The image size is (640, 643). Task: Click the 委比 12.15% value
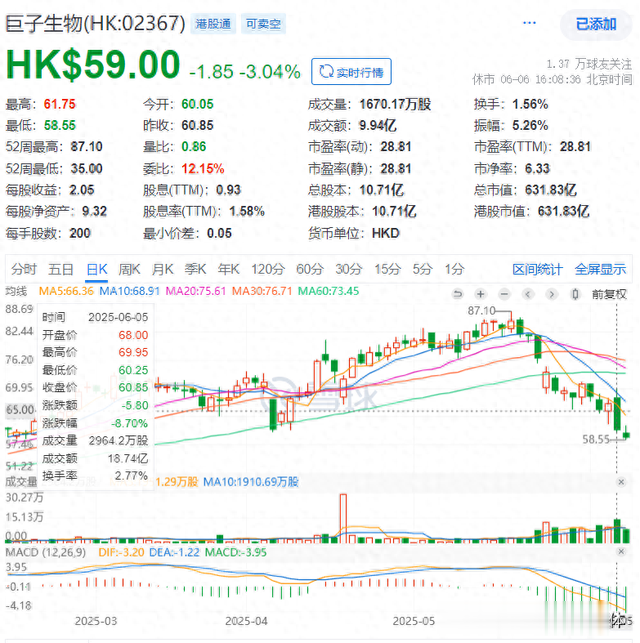[203, 169]
